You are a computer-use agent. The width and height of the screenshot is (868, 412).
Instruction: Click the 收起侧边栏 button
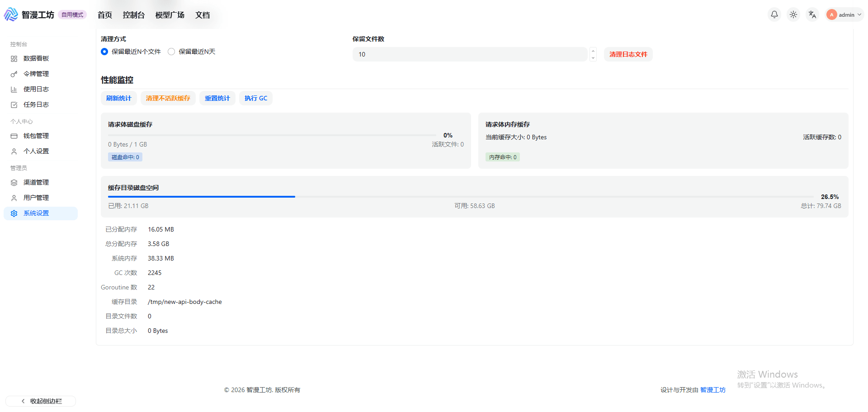41,401
